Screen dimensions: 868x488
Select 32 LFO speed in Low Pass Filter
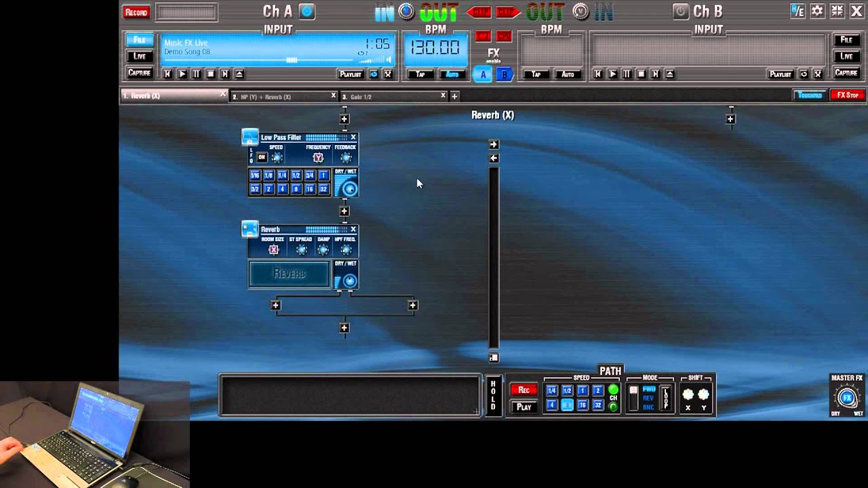click(x=323, y=189)
